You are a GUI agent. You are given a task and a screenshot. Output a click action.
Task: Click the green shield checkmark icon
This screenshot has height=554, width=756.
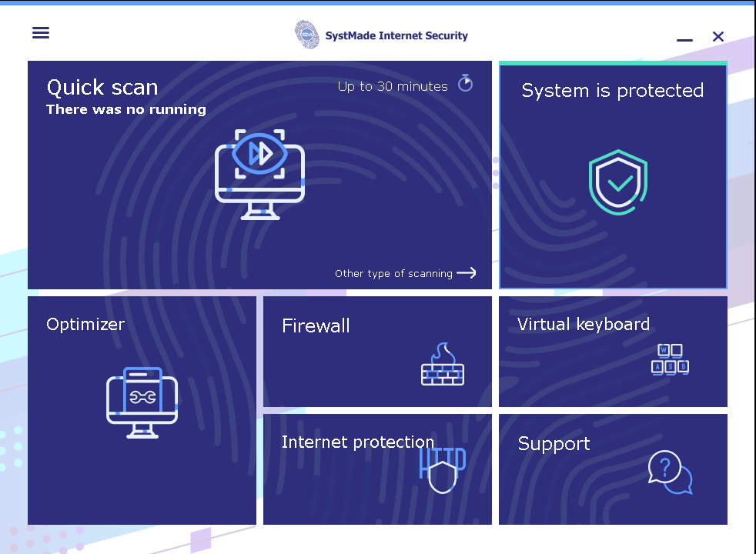tap(617, 183)
